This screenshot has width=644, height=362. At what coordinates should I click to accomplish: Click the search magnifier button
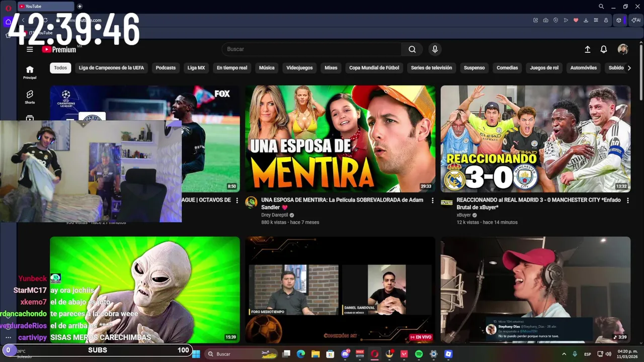coord(412,49)
